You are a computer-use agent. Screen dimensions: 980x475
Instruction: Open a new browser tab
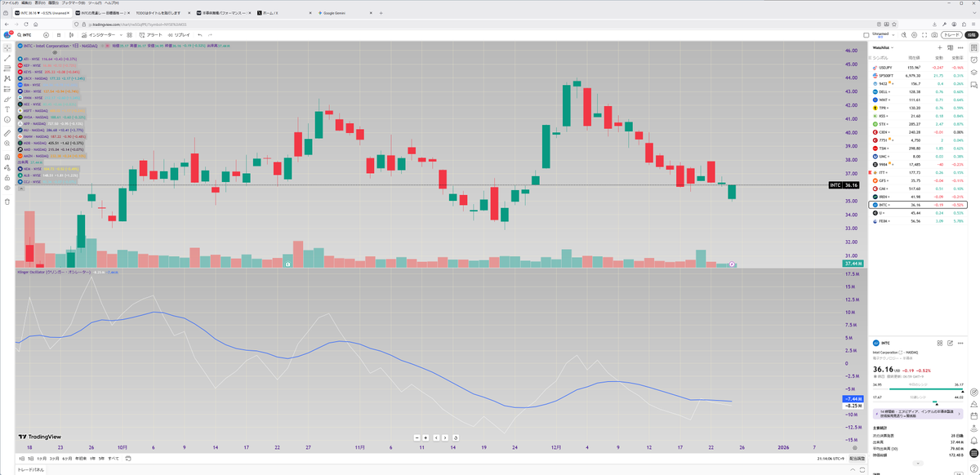381,13
